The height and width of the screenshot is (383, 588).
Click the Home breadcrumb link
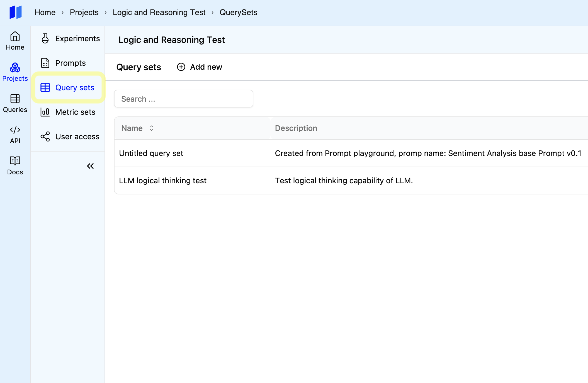coord(45,12)
